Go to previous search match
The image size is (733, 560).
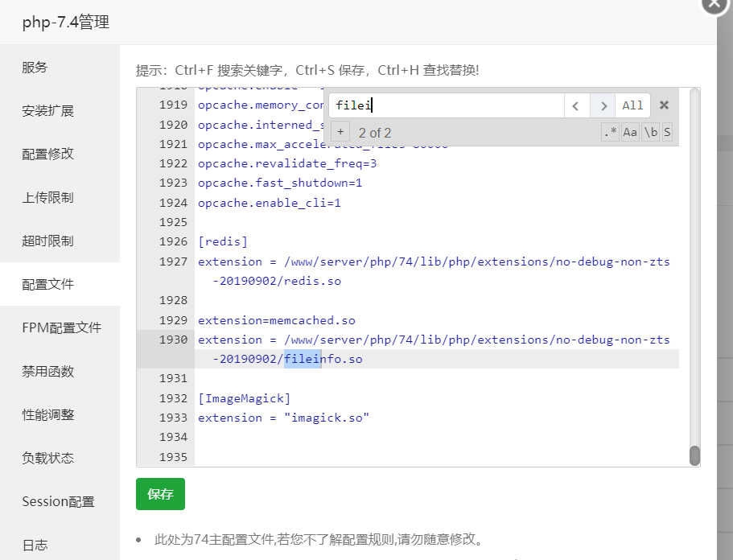tap(577, 105)
